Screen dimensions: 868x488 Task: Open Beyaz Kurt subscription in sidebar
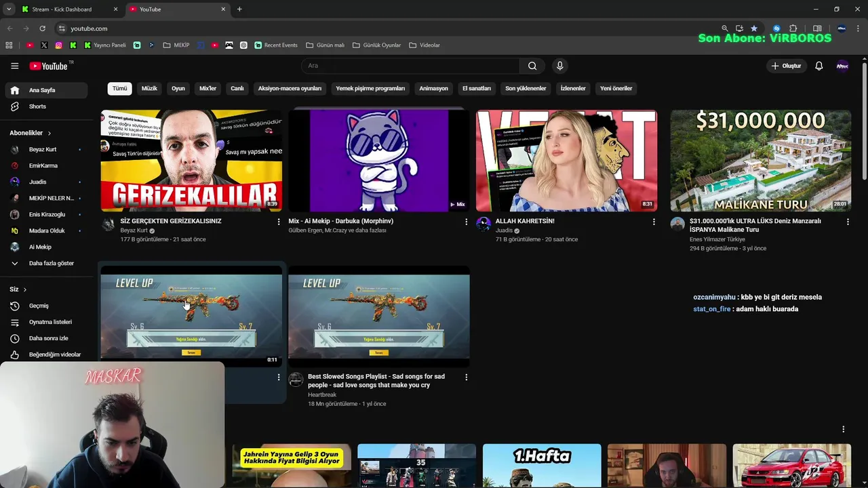[46, 149]
